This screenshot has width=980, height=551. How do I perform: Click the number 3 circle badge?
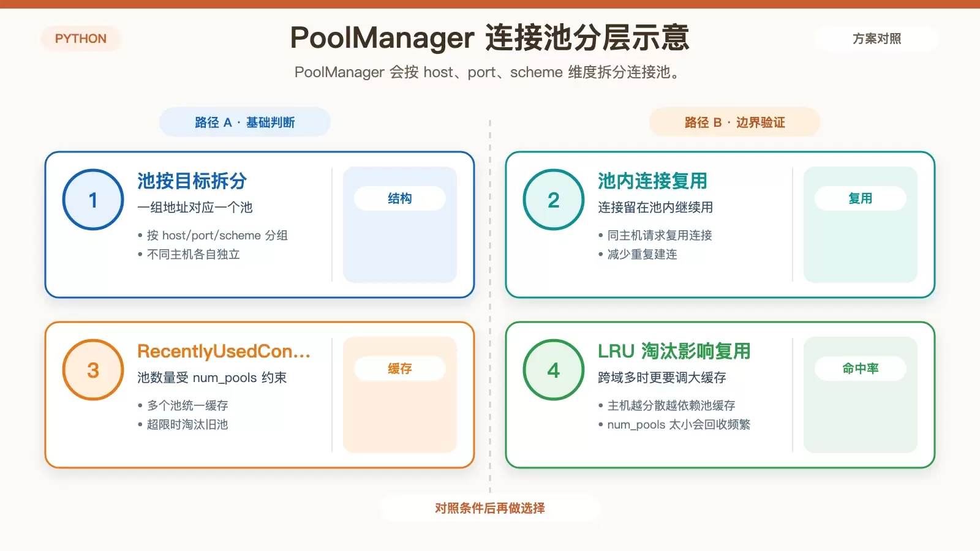[x=93, y=370]
